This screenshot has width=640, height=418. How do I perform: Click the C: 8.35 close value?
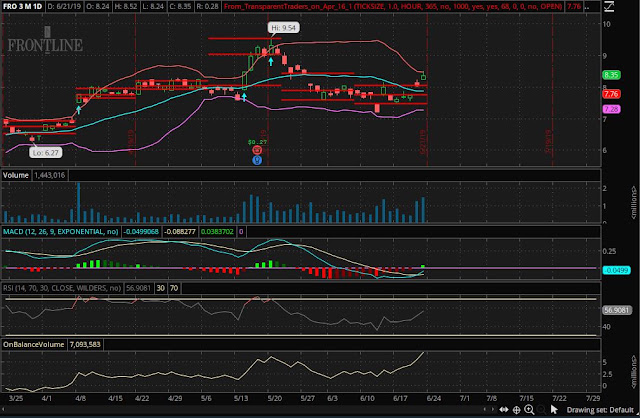pos(179,7)
